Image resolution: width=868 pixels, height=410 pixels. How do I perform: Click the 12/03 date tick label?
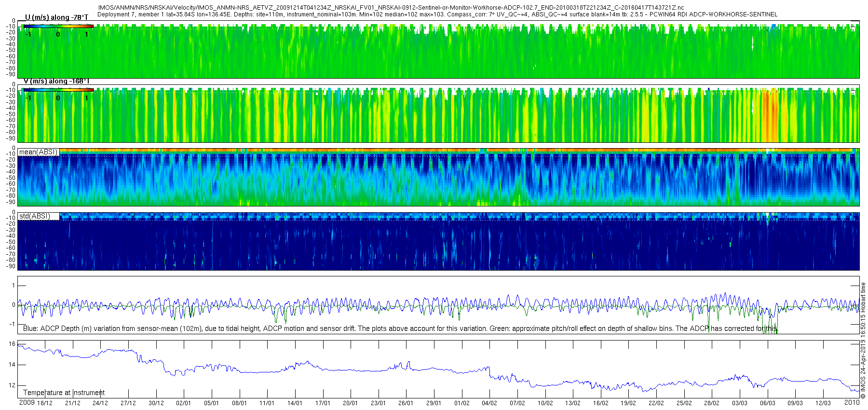coord(823,403)
